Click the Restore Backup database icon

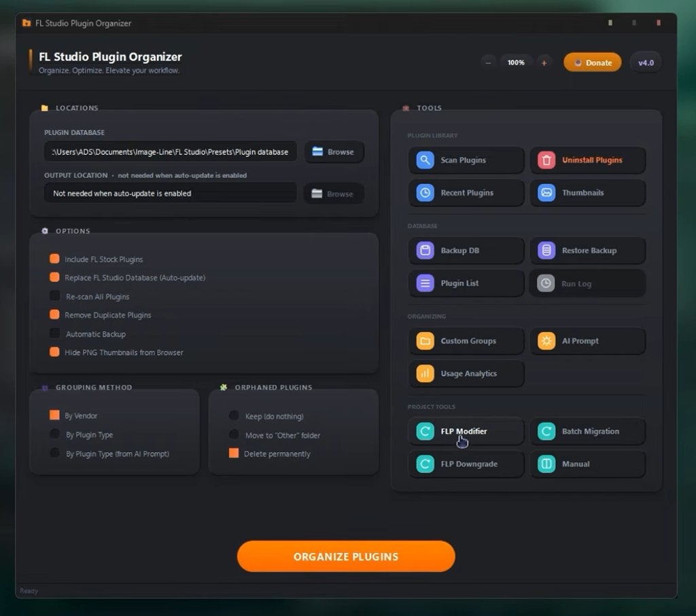coord(546,251)
